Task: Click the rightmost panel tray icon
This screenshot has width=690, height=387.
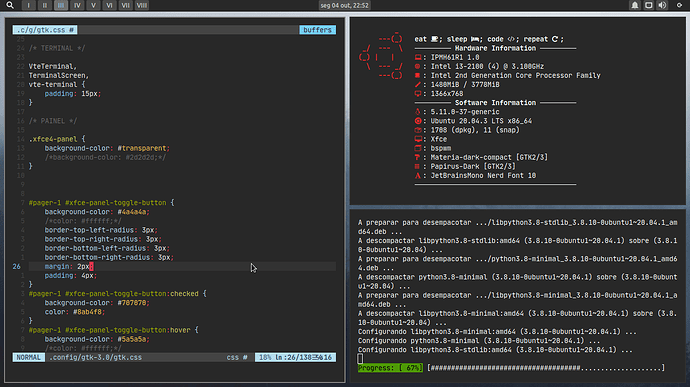Action: point(679,5)
